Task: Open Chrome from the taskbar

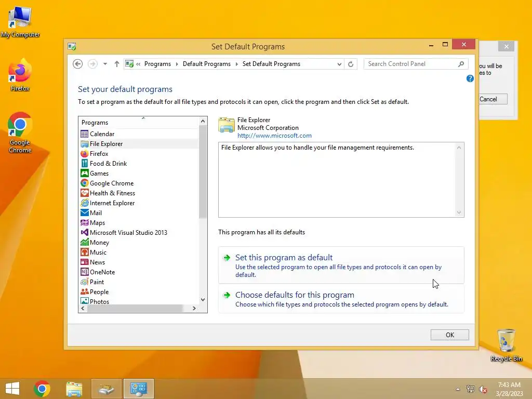Action: pos(42,388)
